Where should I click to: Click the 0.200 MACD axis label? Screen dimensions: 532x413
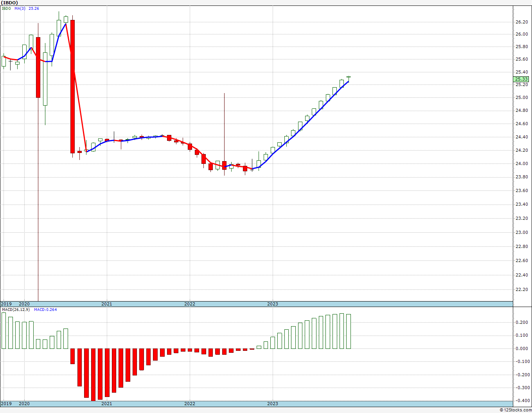point(522,322)
